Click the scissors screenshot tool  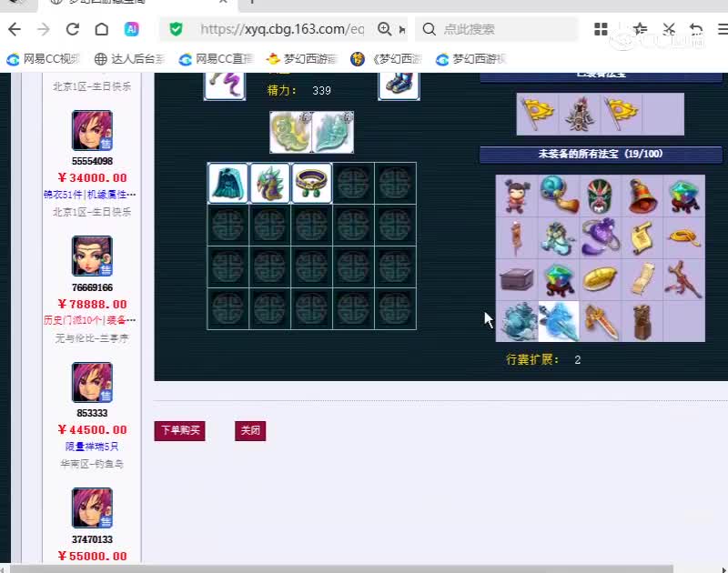pos(669,29)
